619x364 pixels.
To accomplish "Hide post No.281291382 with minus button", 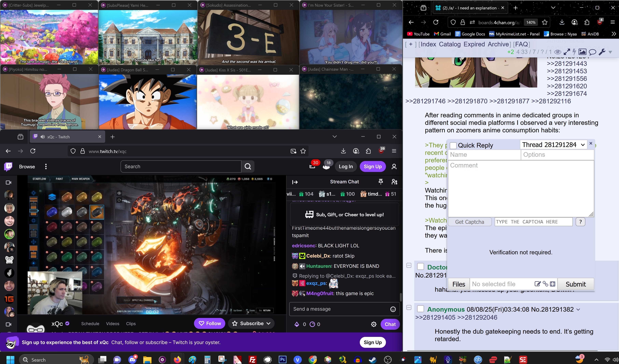I will pyautogui.click(x=409, y=308).
